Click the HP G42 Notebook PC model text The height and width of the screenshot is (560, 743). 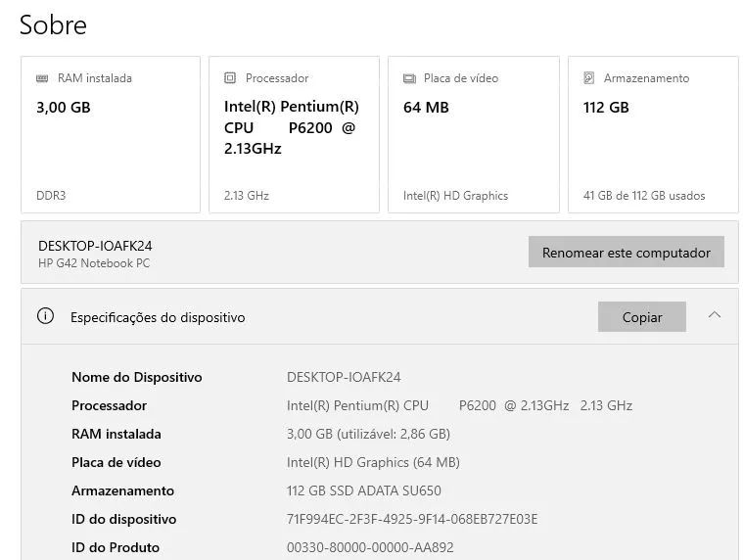pos(94,263)
